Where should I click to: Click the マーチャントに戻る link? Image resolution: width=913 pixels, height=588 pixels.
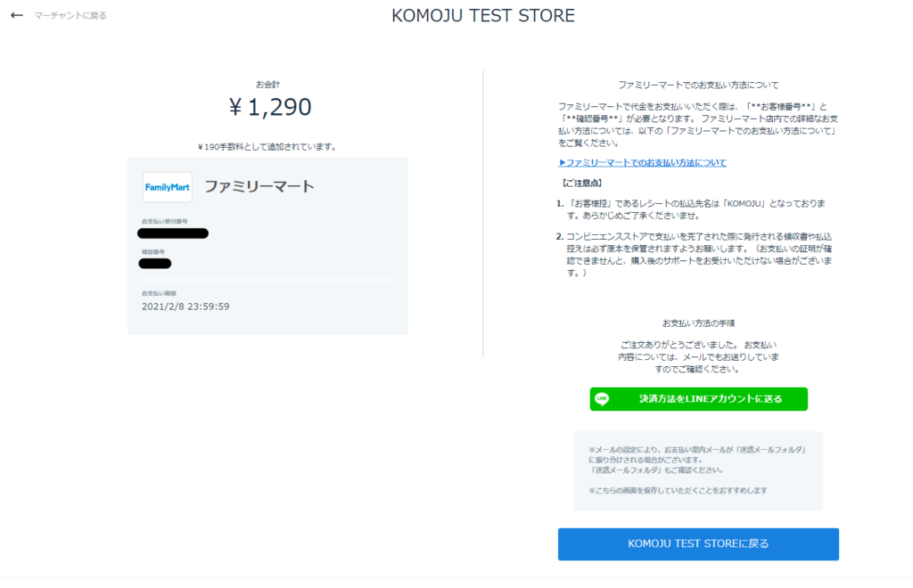[70, 16]
